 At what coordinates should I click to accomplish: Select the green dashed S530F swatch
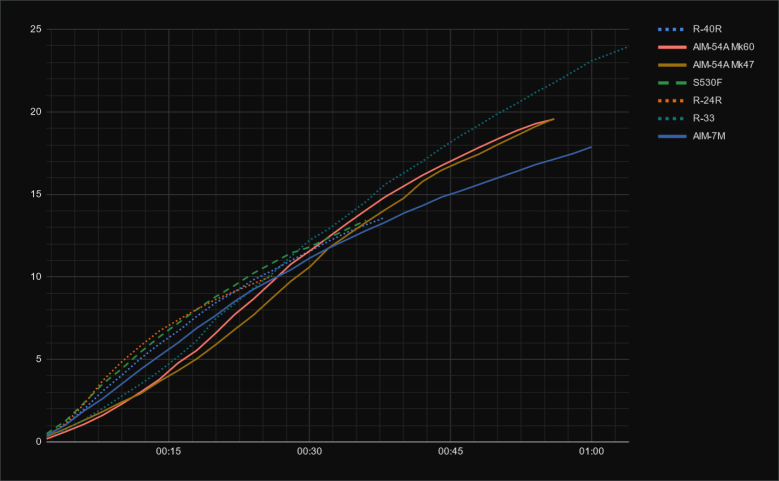(x=672, y=81)
